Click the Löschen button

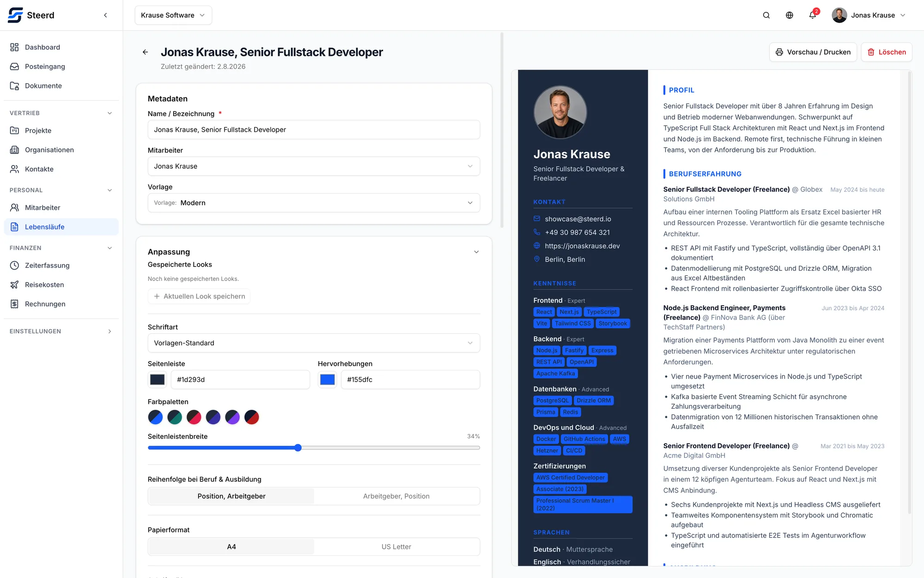click(x=887, y=52)
